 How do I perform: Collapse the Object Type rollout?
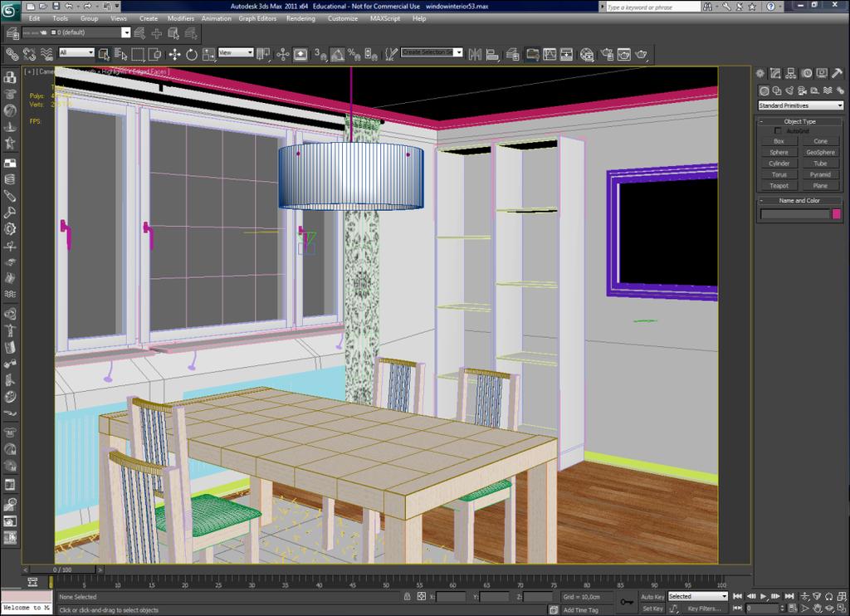point(799,121)
